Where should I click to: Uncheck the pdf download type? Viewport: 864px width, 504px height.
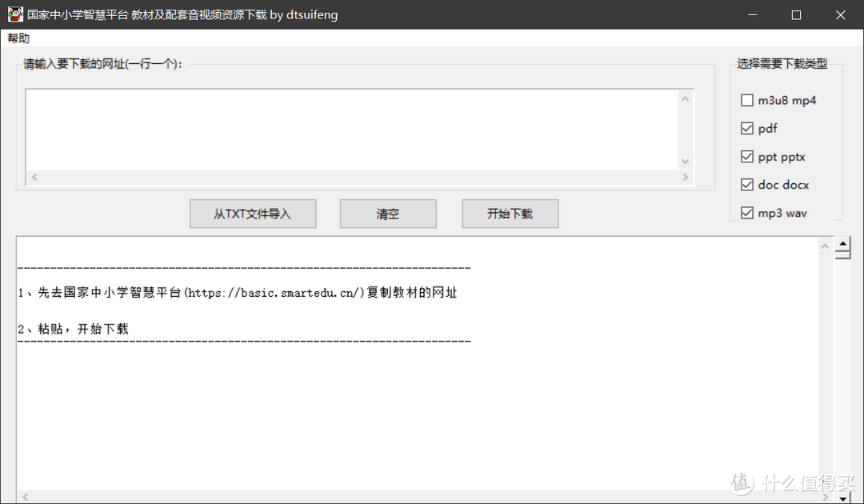point(746,128)
